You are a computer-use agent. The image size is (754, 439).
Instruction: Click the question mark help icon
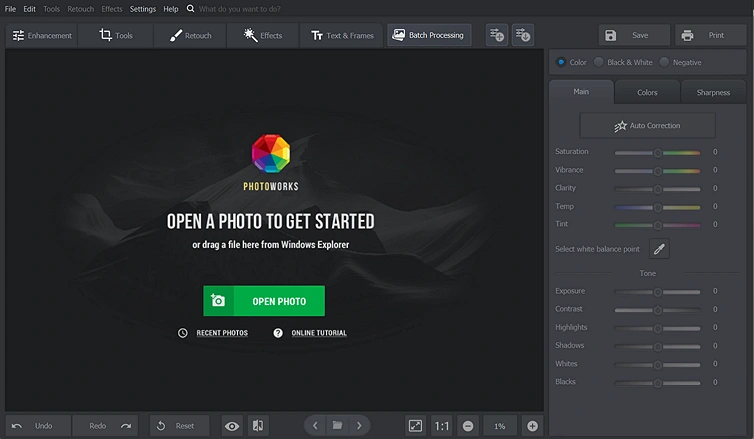[278, 333]
